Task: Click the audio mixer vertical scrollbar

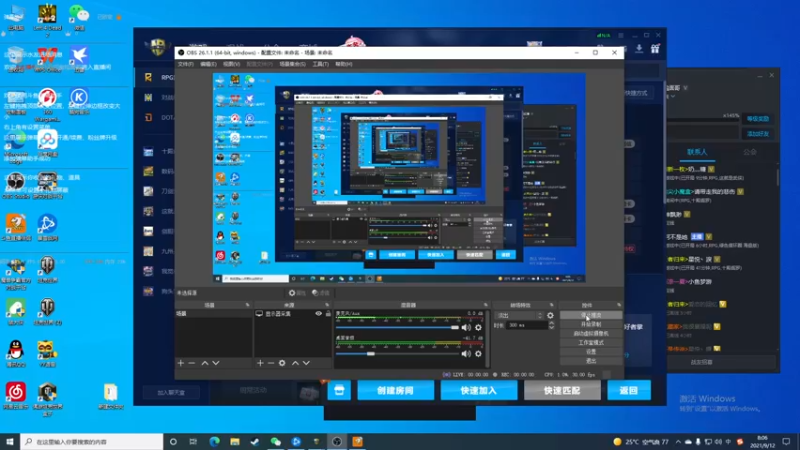Action: [488, 339]
